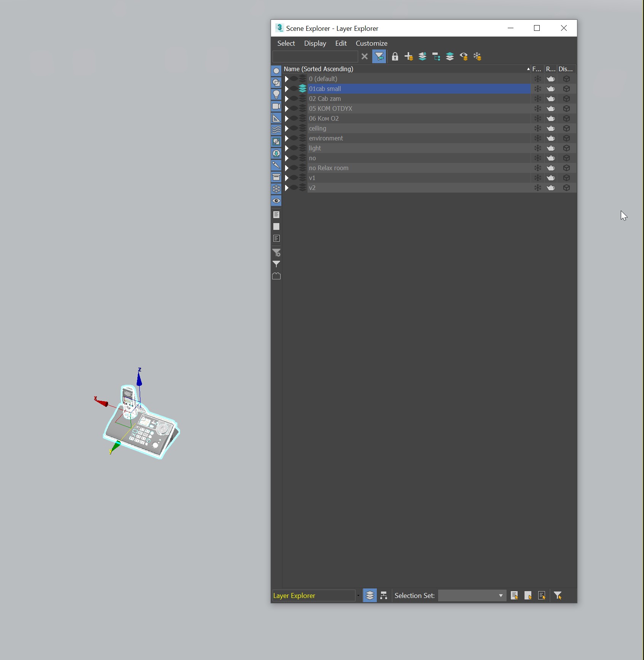Switch to Sort by Layer mode button

point(370,595)
